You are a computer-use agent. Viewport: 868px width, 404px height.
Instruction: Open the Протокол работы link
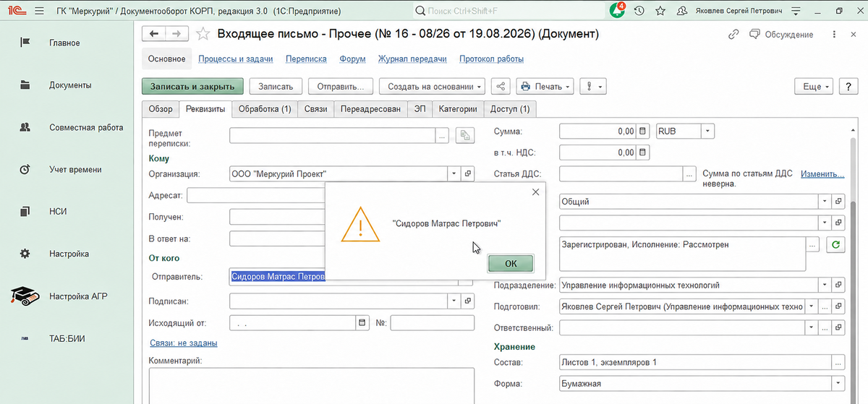(x=492, y=59)
